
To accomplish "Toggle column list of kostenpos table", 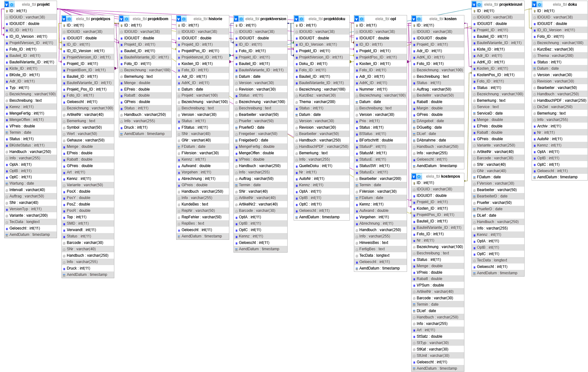I will [414, 176].
